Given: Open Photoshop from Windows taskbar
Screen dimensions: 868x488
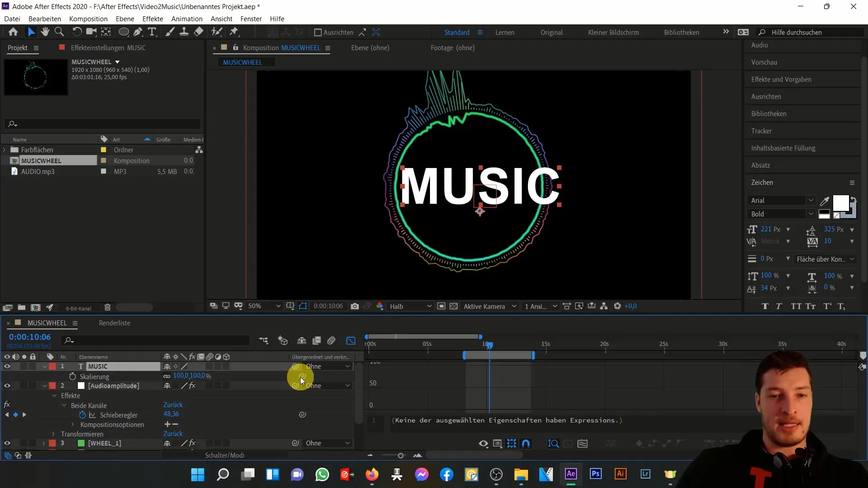Looking at the screenshot, I should point(596,474).
